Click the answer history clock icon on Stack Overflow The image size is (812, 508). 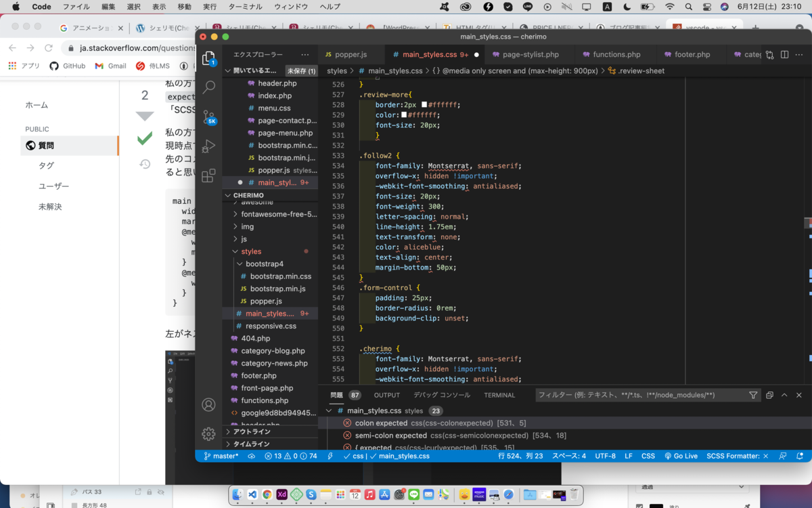coord(145,164)
